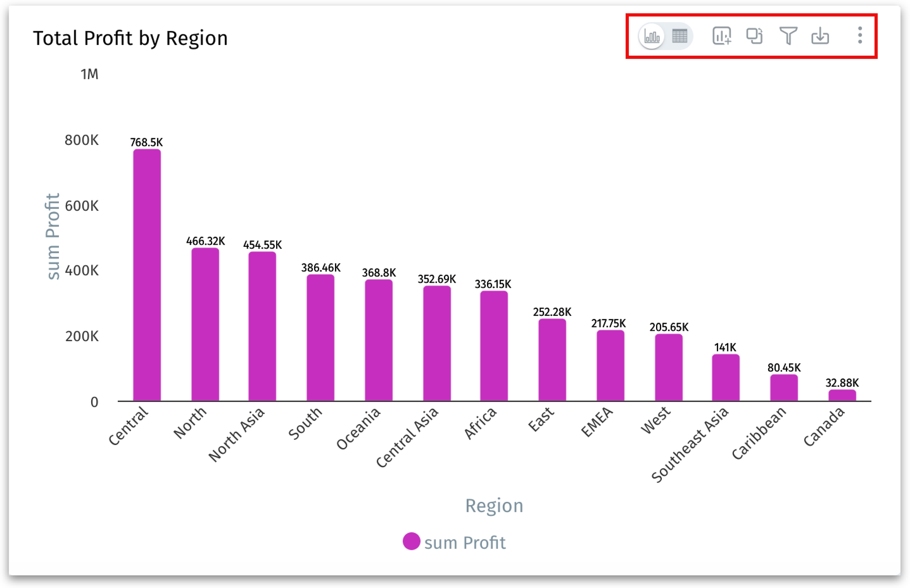Click the 768.5K data label
910x588 pixels.
click(x=147, y=142)
